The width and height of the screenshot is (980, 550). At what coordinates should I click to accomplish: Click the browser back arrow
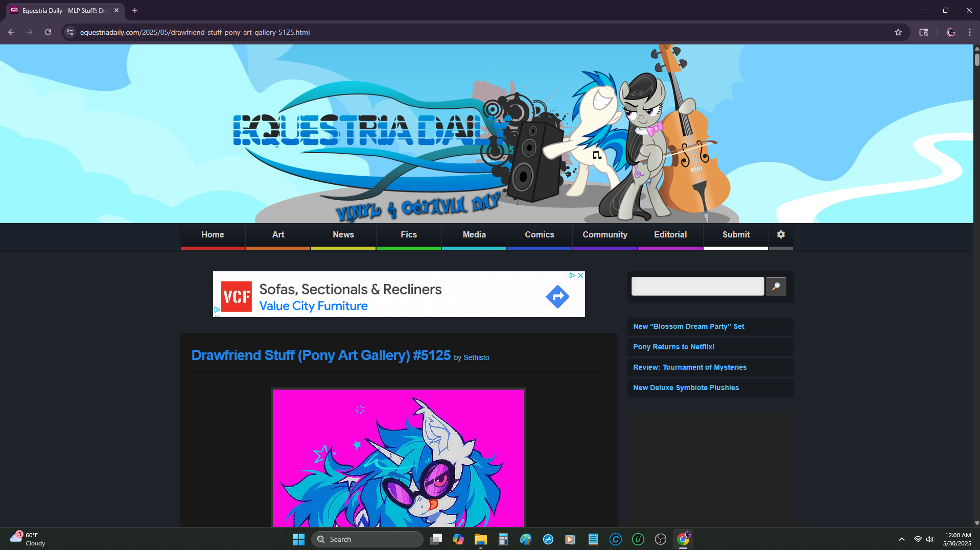[11, 32]
